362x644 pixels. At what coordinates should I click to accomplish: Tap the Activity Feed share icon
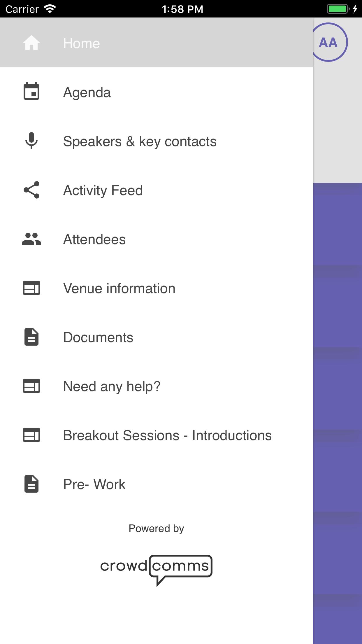31,190
